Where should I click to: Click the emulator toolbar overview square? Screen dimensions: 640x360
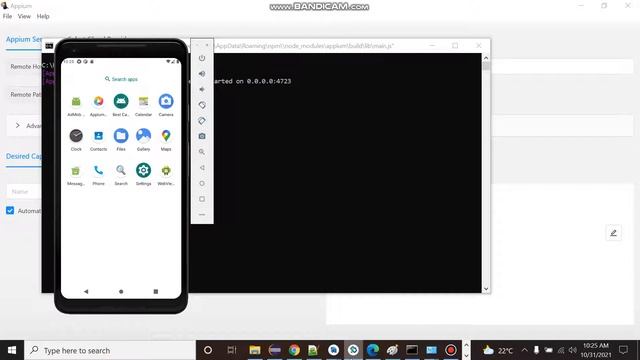(x=202, y=199)
